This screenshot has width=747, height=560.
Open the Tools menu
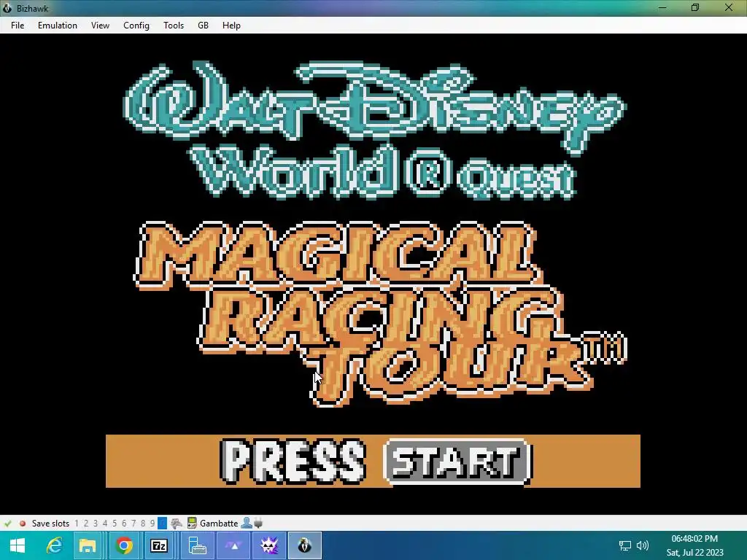174,26
